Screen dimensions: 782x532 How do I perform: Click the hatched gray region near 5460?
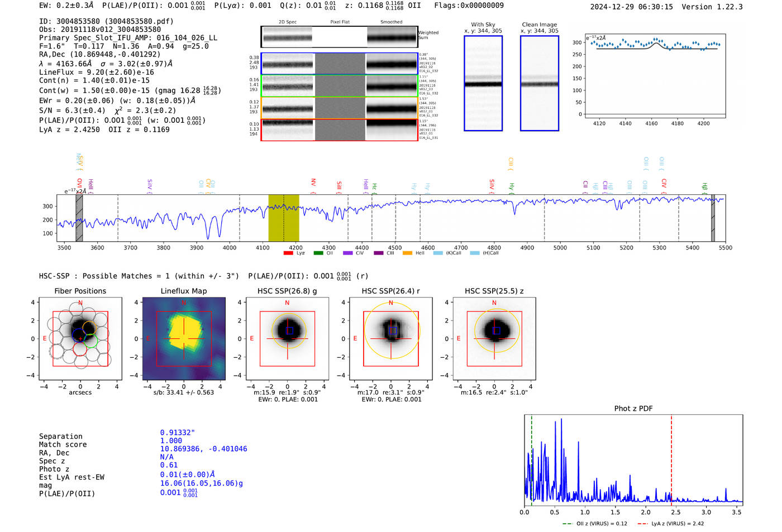click(x=713, y=218)
